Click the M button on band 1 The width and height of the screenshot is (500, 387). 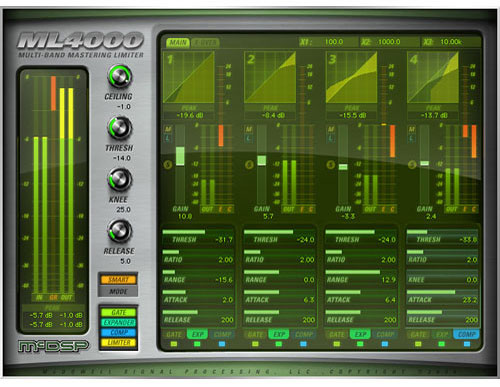(x=168, y=129)
